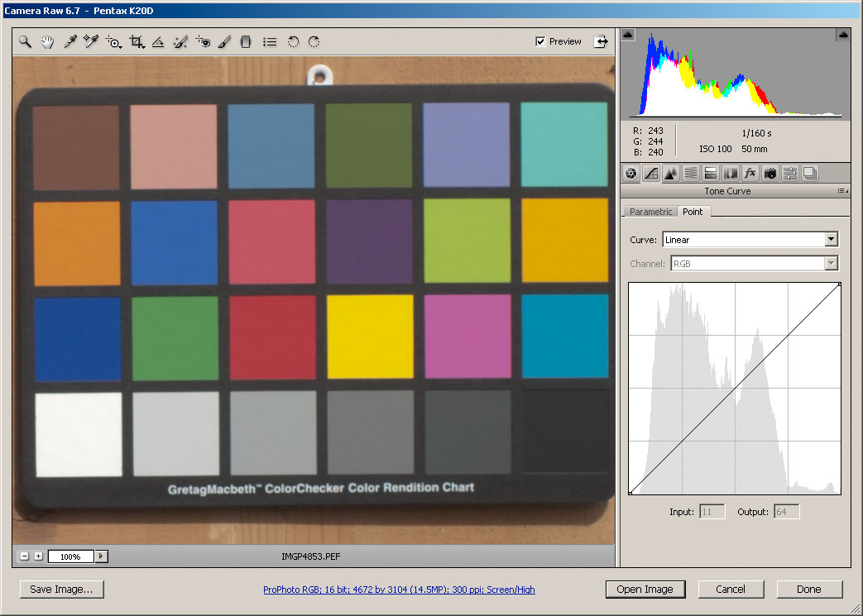The height and width of the screenshot is (616, 863).
Task: Click the Open Image button
Action: click(x=645, y=589)
